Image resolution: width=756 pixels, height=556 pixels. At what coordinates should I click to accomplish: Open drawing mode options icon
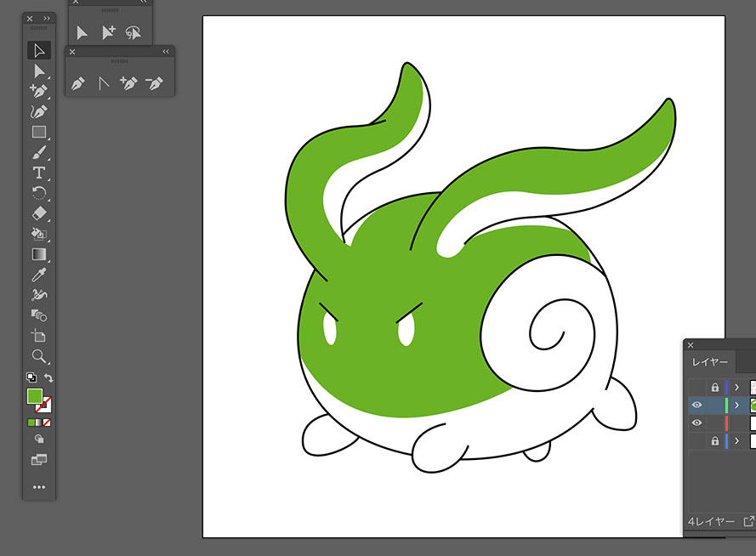[39, 439]
